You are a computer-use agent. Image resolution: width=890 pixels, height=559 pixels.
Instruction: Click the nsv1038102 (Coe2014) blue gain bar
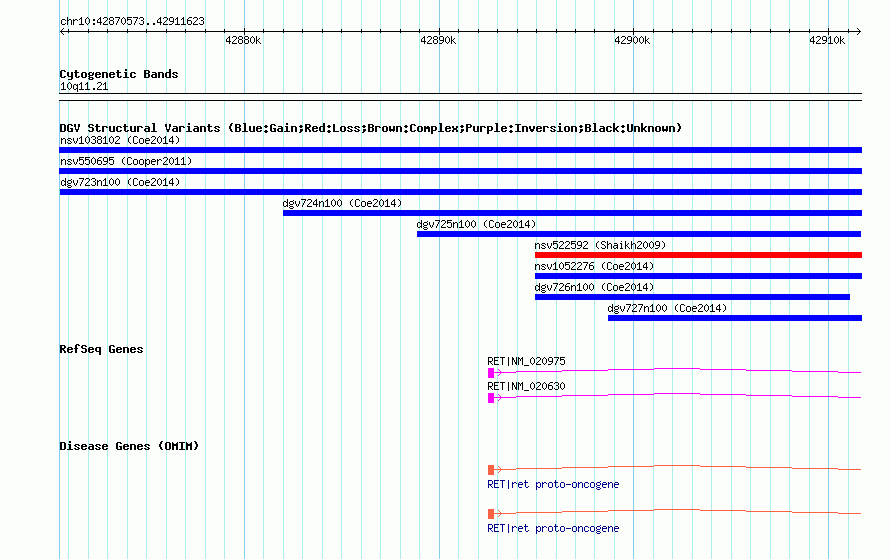tap(460, 150)
